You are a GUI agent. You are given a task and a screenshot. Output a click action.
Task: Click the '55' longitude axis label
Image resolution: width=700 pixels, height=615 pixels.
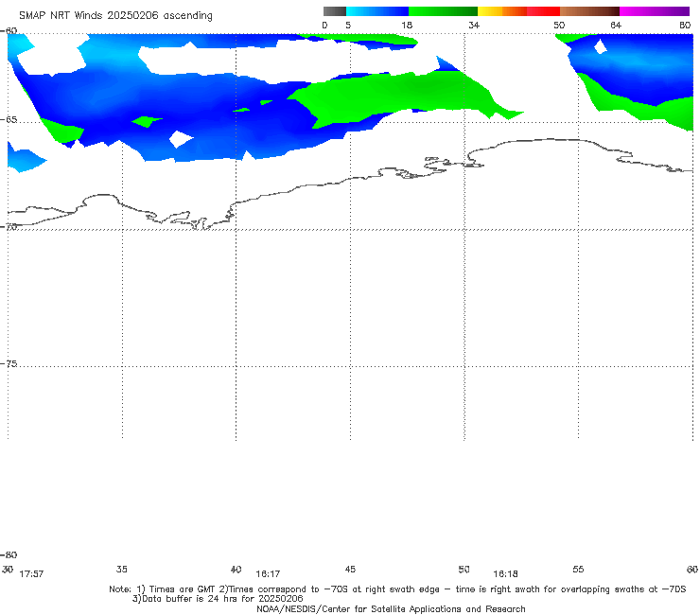[578, 570]
